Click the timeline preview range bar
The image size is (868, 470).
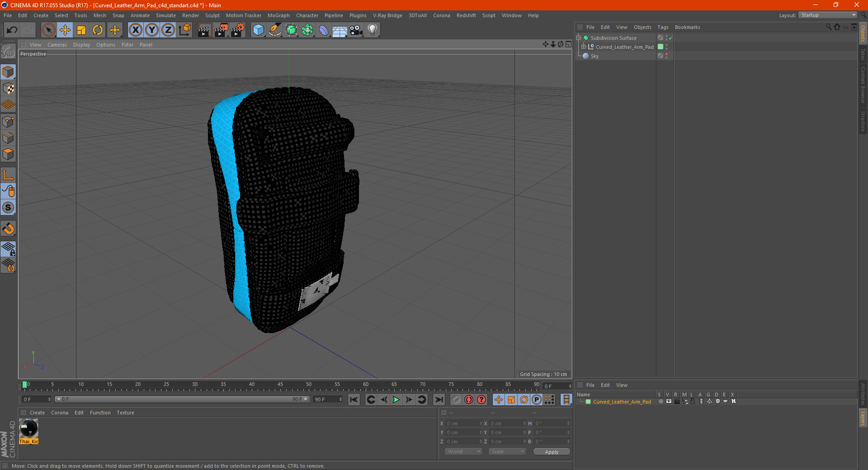click(x=182, y=399)
